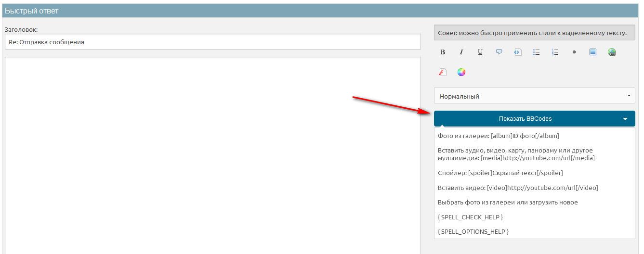
Task: Insert an image tag
Action: 593,52
